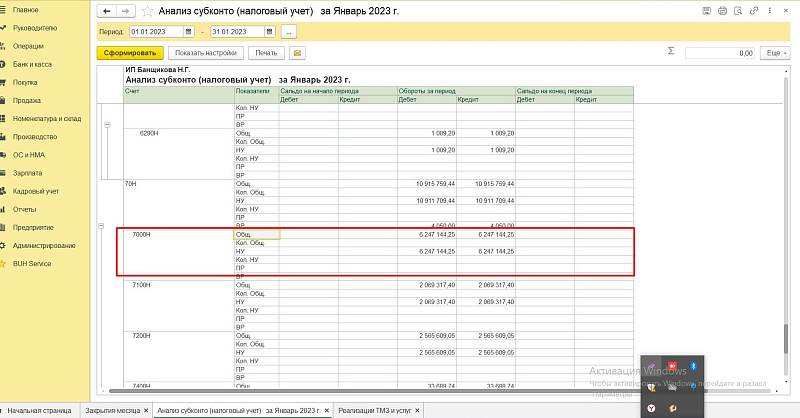Send report by email envelope icon
Image resolution: width=800 pixels, height=418 pixels.
297,52
